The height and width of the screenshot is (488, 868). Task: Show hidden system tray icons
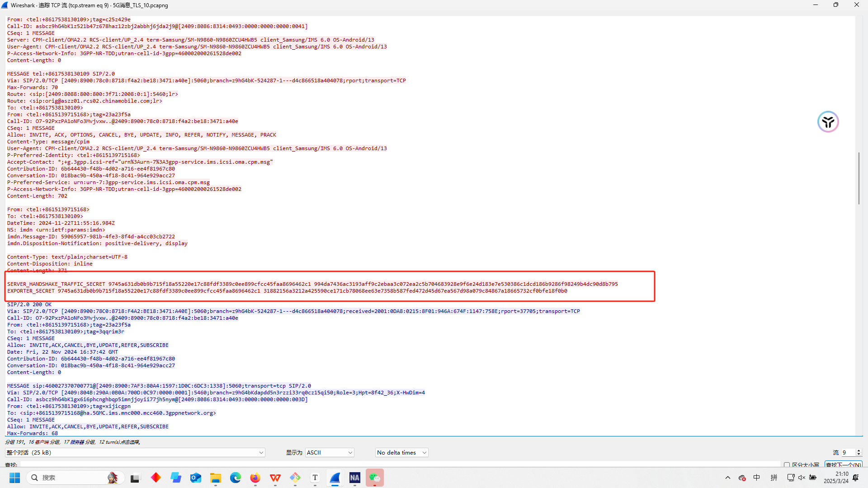click(728, 478)
